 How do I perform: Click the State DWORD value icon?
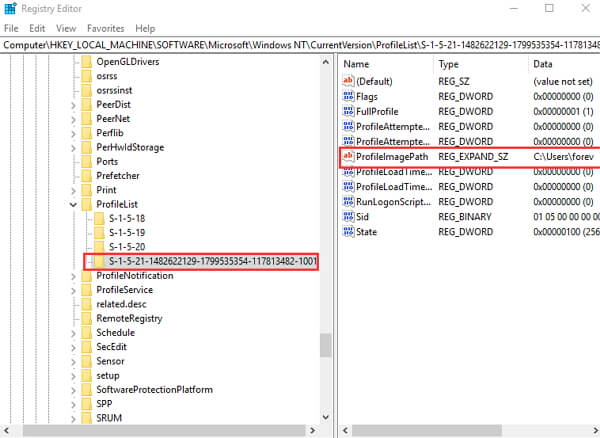[349, 231]
